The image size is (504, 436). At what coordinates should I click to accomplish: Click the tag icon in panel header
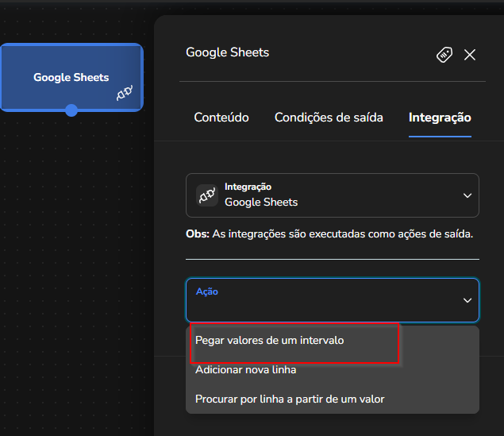tap(444, 55)
